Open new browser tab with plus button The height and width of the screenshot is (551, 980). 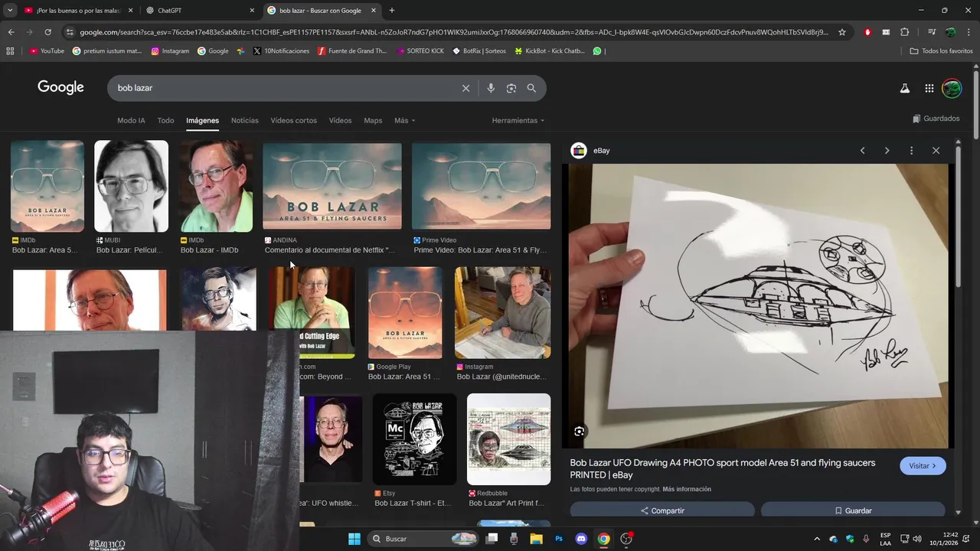(x=392, y=11)
